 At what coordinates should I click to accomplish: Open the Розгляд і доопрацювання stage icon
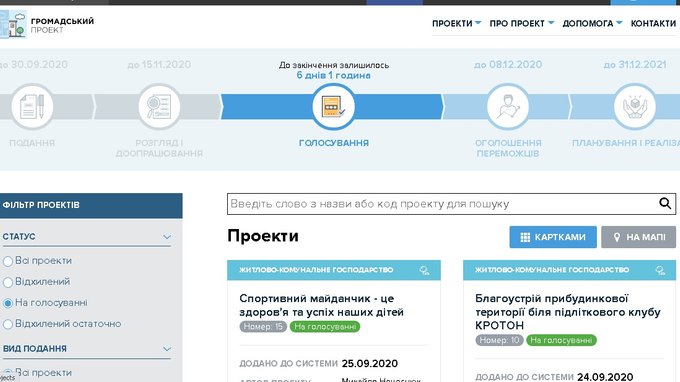[159, 107]
